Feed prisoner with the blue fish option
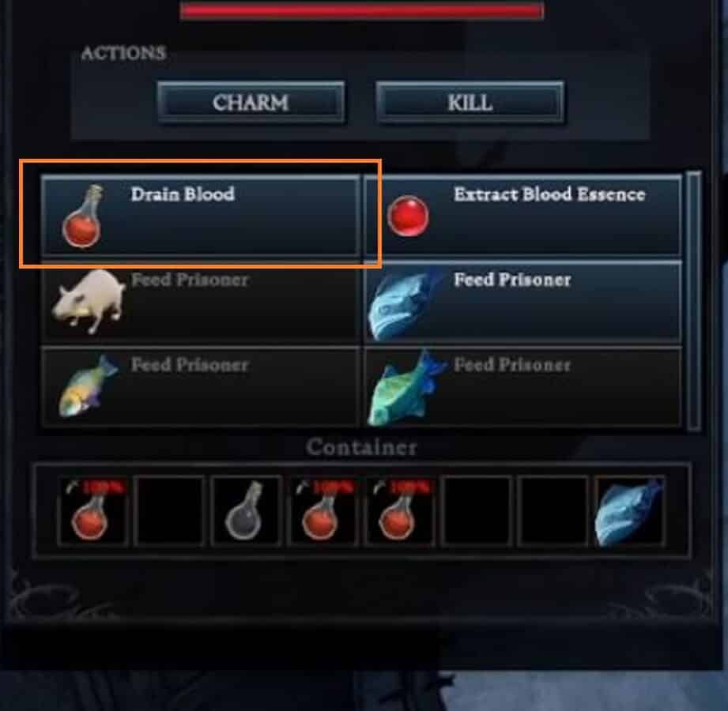Image resolution: width=728 pixels, height=711 pixels. pyautogui.click(x=523, y=302)
